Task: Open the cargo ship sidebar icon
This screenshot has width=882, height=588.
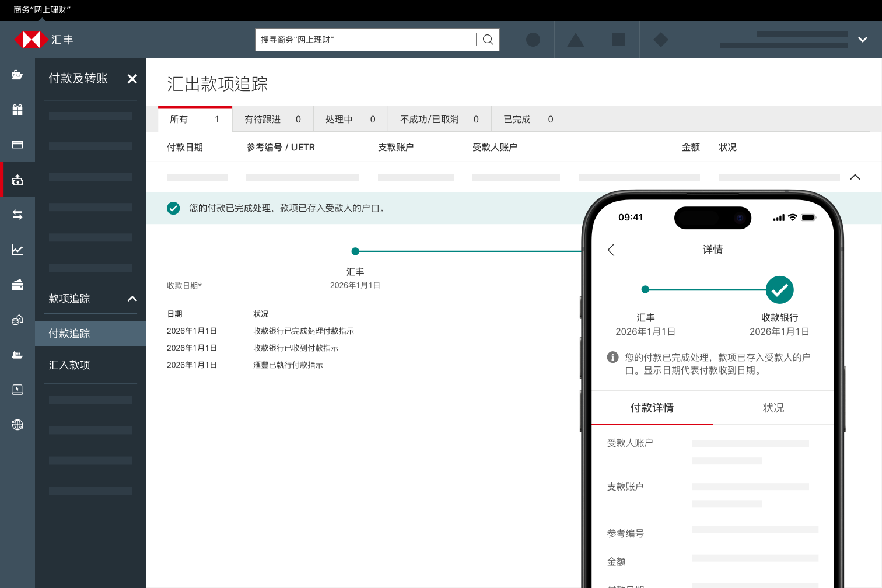Action: (x=17, y=355)
